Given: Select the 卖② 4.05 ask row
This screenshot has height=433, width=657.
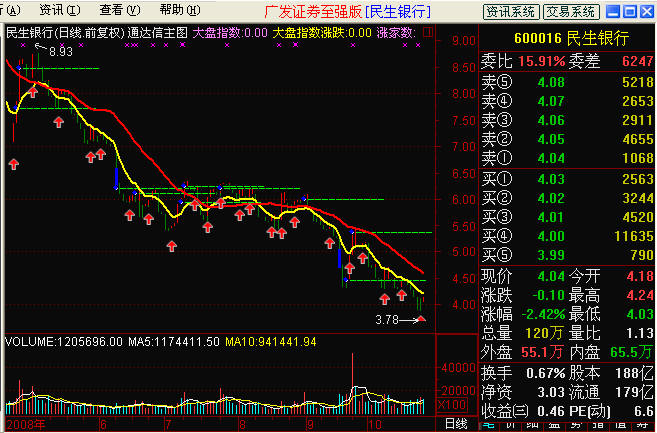Looking at the screenshot, I should tap(567, 139).
